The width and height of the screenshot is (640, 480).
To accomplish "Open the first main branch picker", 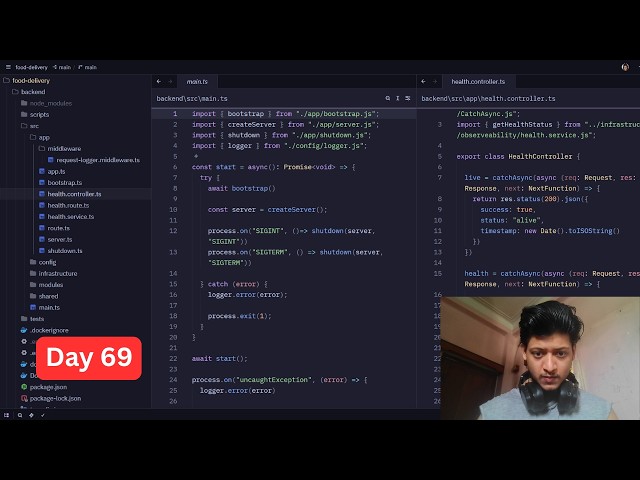I will 62,67.
